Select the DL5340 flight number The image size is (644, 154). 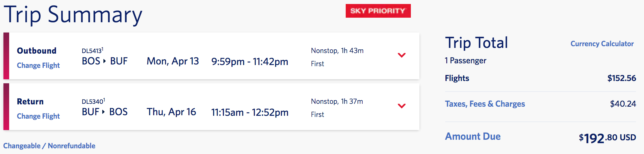pyautogui.click(x=93, y=102)
